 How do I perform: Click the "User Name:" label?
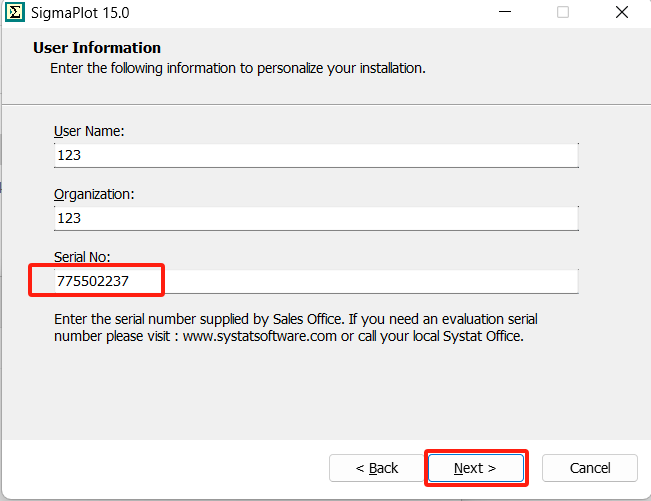point(89,131)
